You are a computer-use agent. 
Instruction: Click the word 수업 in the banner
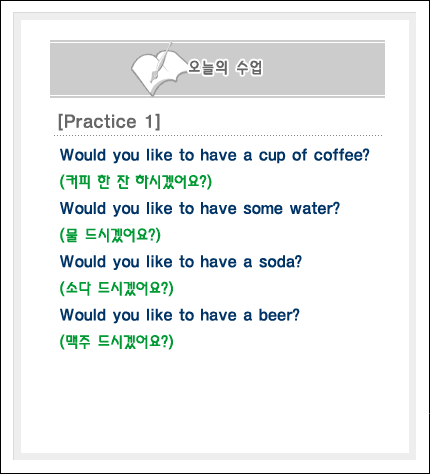click(x=249, y=68)
